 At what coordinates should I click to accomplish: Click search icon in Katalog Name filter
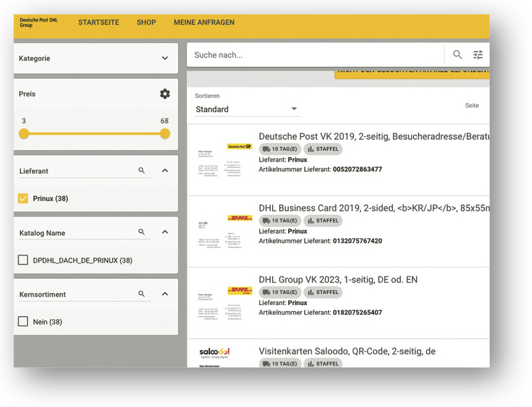[x=141, y=233]
